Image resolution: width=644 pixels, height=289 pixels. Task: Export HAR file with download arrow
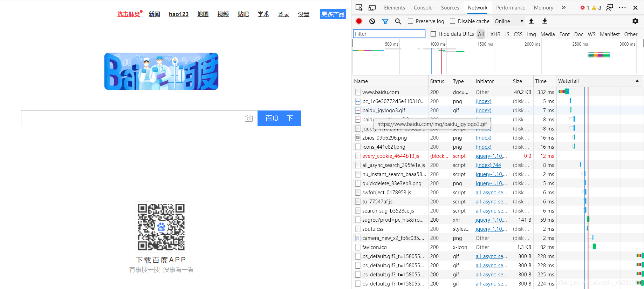click(x=544, y=21)
